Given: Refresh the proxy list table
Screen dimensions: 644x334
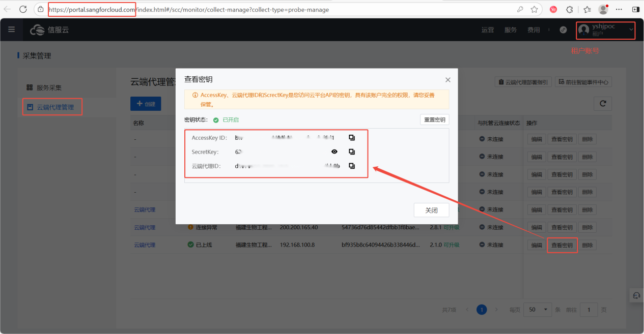Looking at the screenshot, I should [x=603, y=104].
